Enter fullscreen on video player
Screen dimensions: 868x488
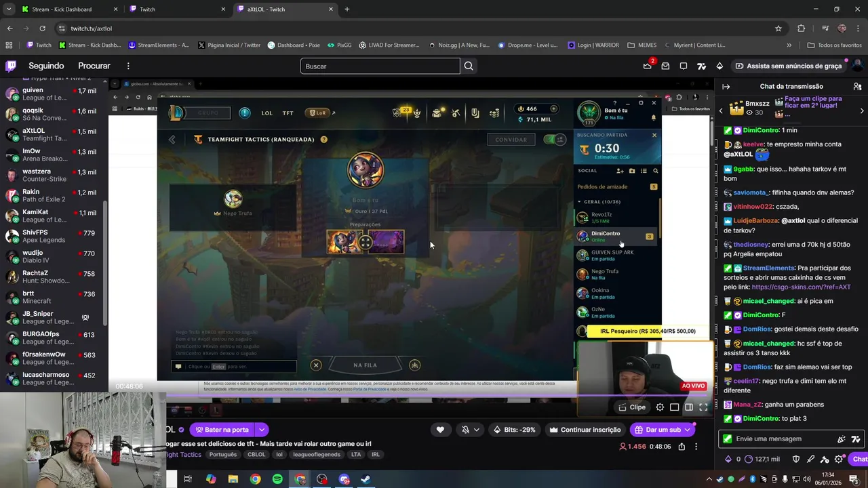(x=703, y=407)
